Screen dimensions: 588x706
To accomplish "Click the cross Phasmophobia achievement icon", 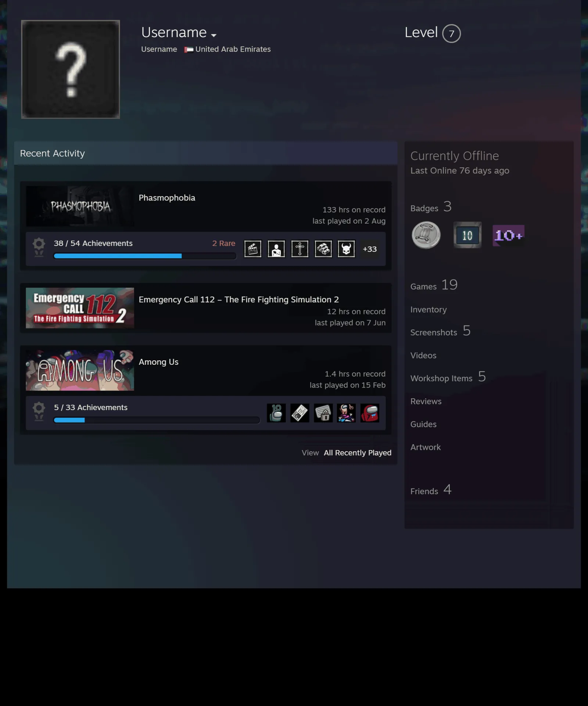I will pyautogui.click(x=300, y=249).
